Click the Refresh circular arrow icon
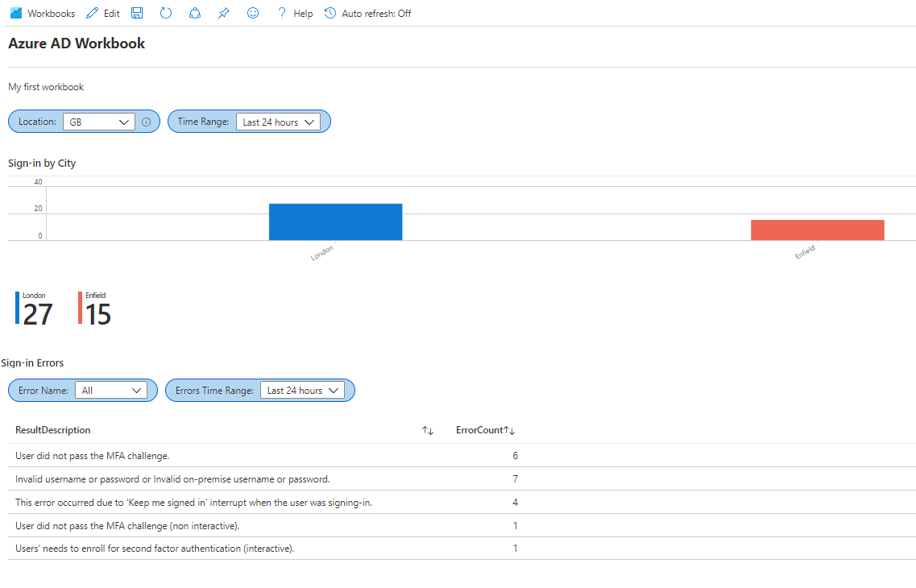This screenshot has height=588, width=916. pos(166,13)
